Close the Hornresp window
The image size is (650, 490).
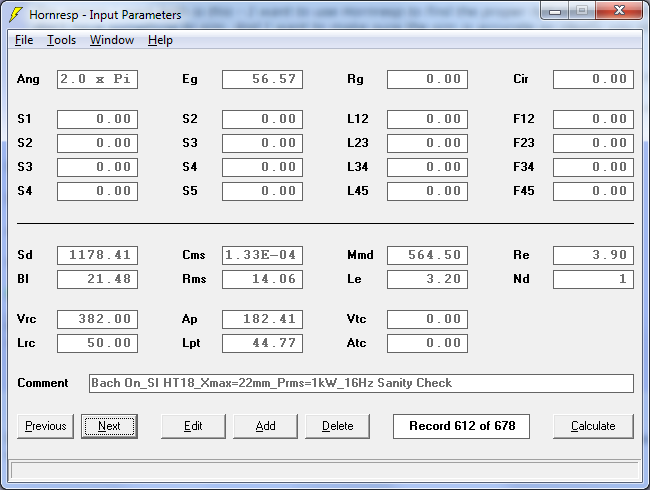click(x=619, y=10)
